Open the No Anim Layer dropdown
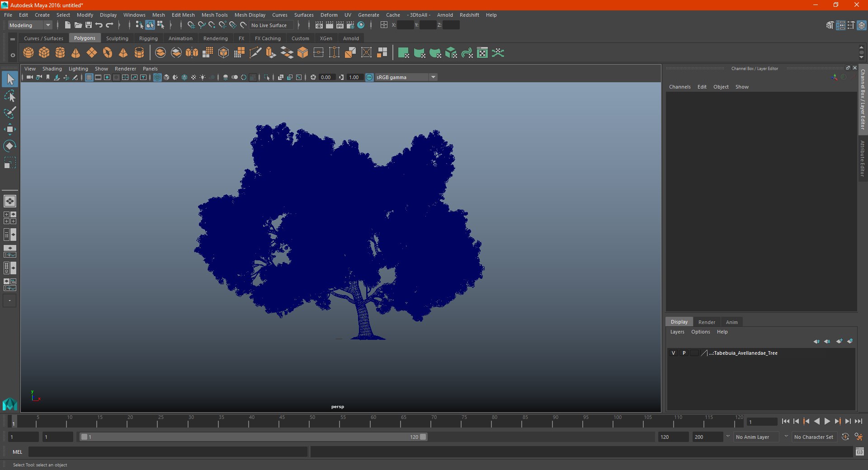This screenshot has width=868, height=470. (x=756, y=437)
